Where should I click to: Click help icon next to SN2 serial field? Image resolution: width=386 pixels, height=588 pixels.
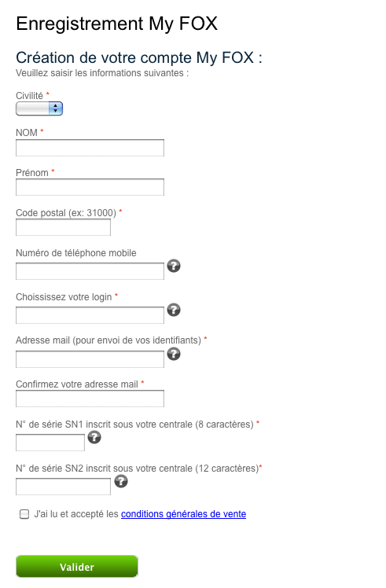121,481
